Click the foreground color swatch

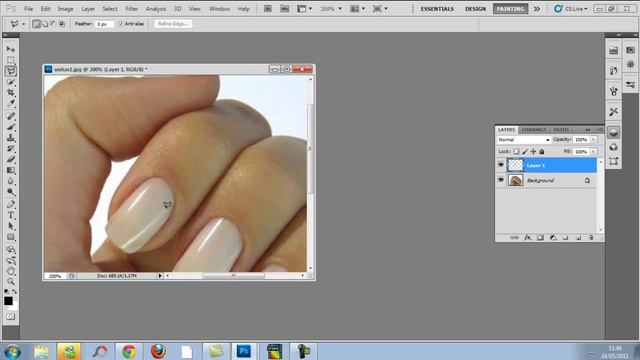(x=8, y=301)
